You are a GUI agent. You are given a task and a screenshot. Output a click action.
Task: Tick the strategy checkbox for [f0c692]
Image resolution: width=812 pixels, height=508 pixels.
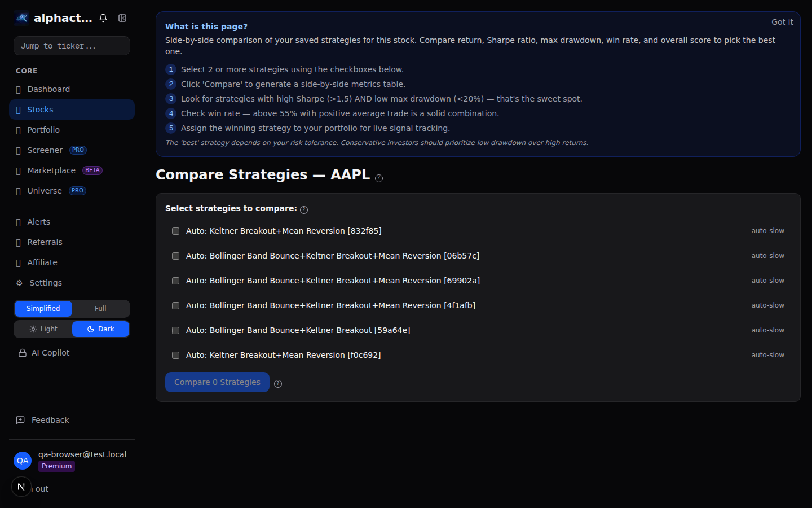(x=175, y=355)
